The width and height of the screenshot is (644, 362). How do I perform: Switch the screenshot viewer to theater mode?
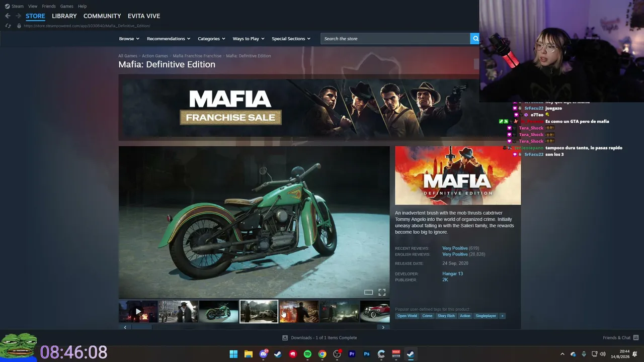(x=368, y=292)
